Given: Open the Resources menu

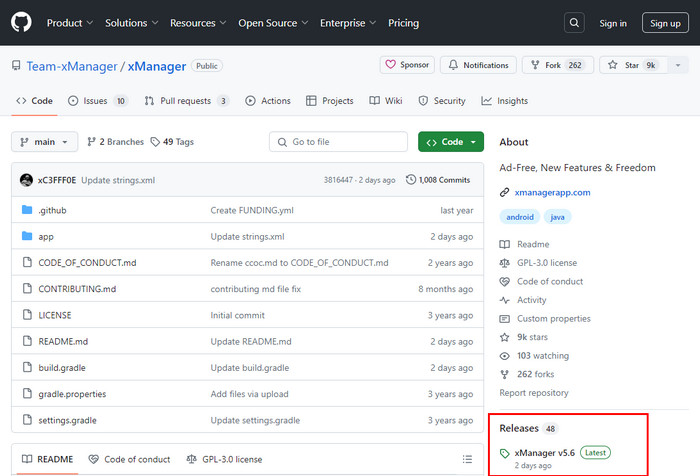Looking at the screenshot, I should [198, 23].
